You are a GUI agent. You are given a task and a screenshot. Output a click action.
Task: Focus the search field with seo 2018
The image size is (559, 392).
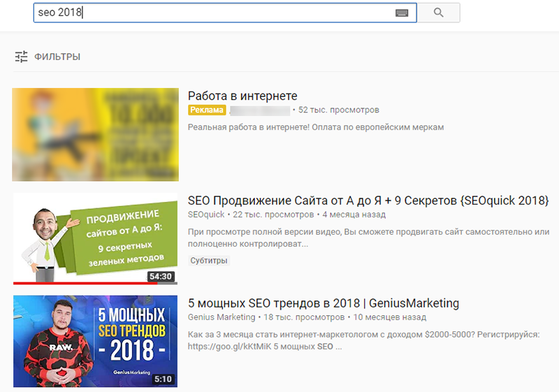pos(225,13)
